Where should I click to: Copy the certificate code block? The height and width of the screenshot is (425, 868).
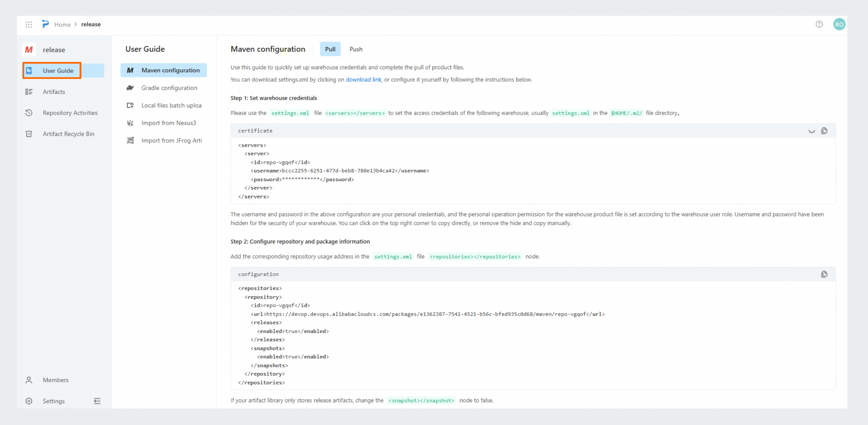(824, 131)
